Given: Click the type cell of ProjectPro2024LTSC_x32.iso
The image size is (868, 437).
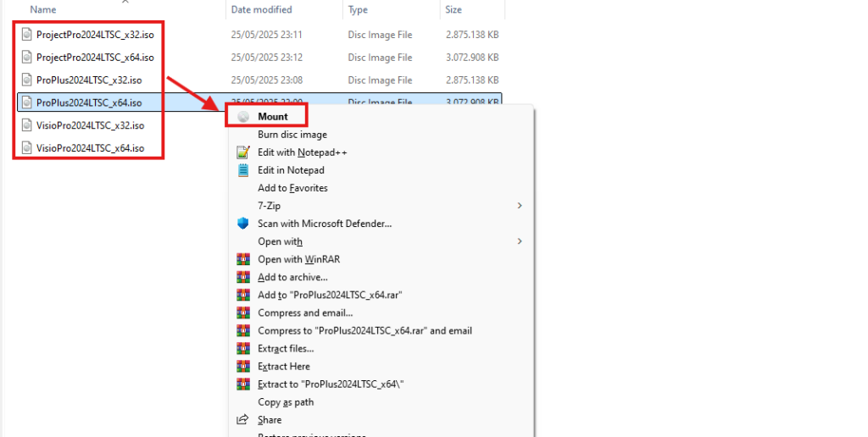Looking at the screenshot, I should click(x=380, y=34).
